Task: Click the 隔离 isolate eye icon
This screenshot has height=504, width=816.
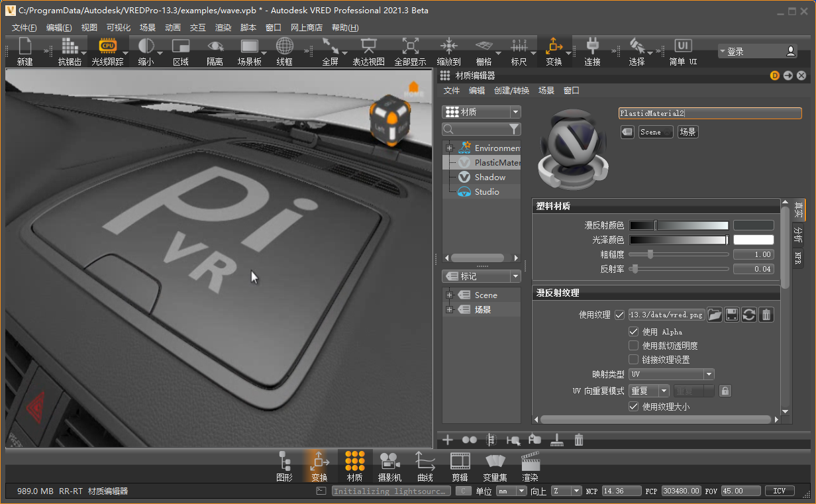Action: pos(215,46)
